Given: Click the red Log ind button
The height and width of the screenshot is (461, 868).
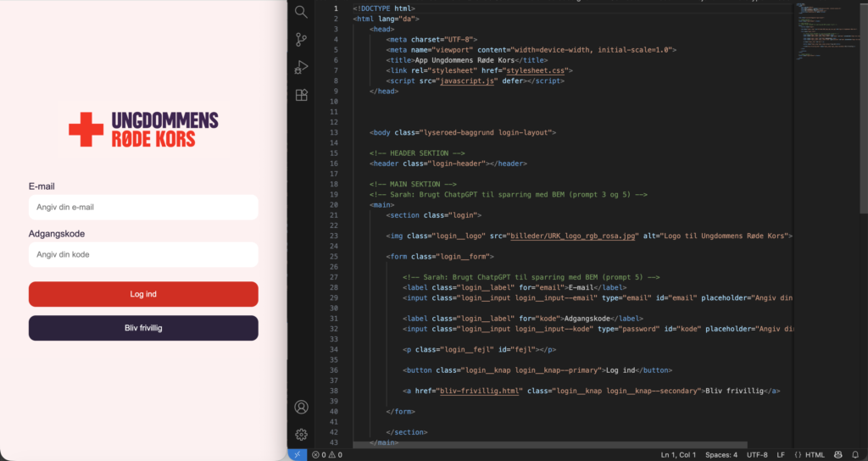Looking at the screenshot, I should click(143, 294).
